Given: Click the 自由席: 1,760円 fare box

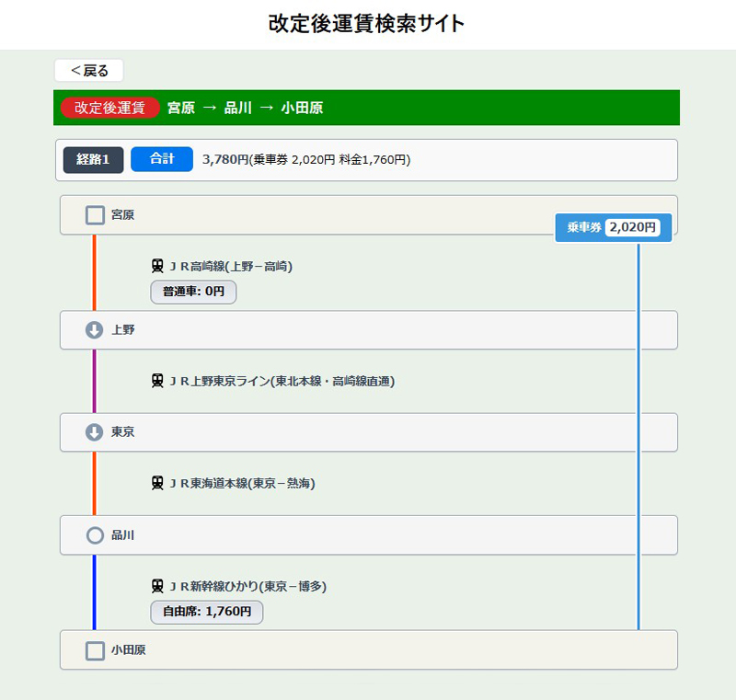Looking at the screenshot, I should coord(207,612).
